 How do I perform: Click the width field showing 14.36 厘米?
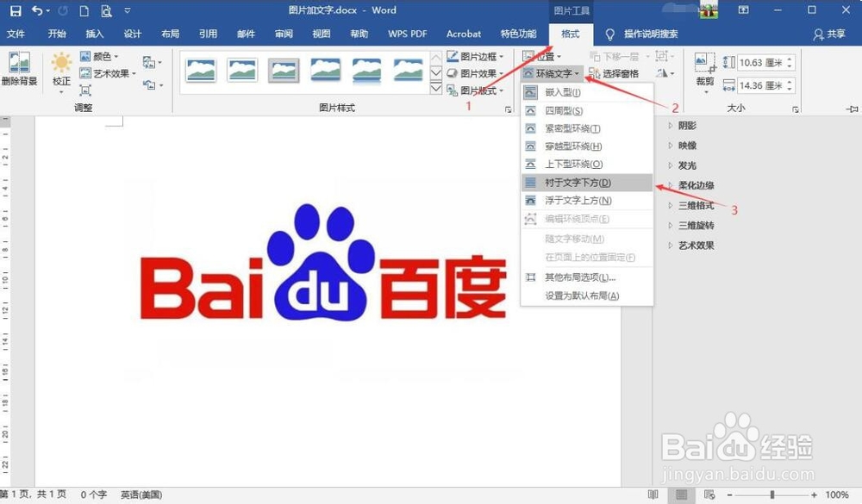[760, 86]
